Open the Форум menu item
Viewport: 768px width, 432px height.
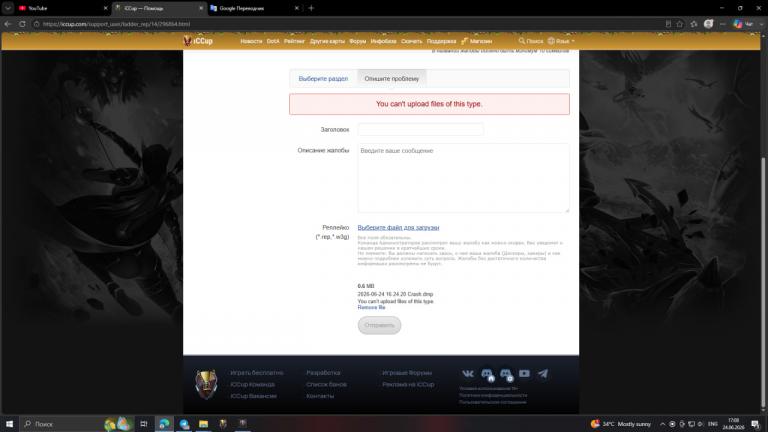click(358, 41)
